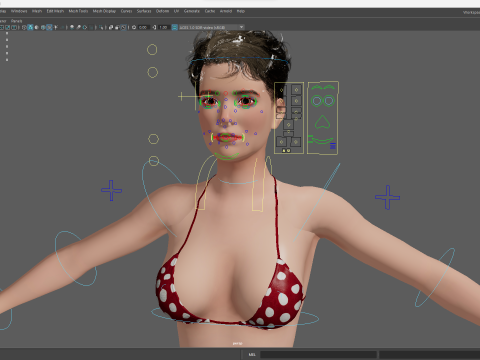The image size is (480, 360).
Task: Select the bottom-right square slider in control board
Action: pyautogui.click(x=296, y=142)
